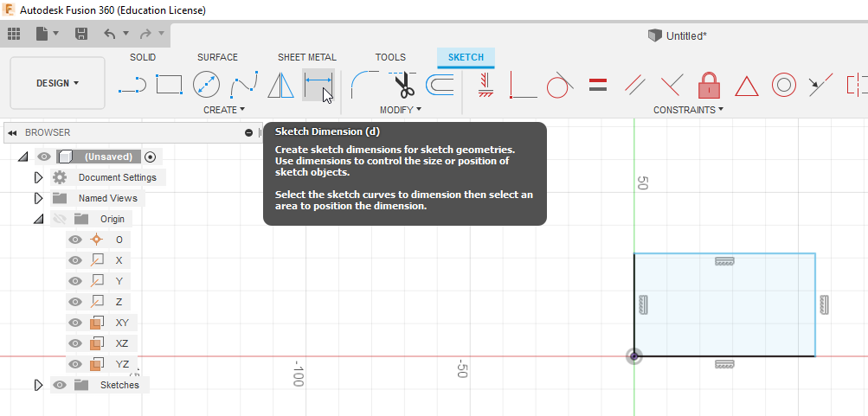Viewport: 868px width, 416px height.
Task: Select the top edge constraint glyph of rectangle
Action: [x=724, y=261]
